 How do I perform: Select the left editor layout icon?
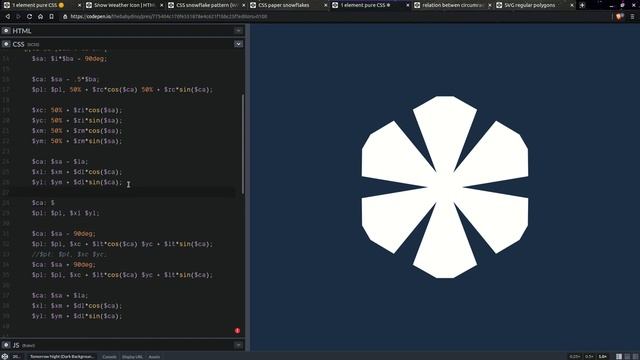[x=619, y=356]
